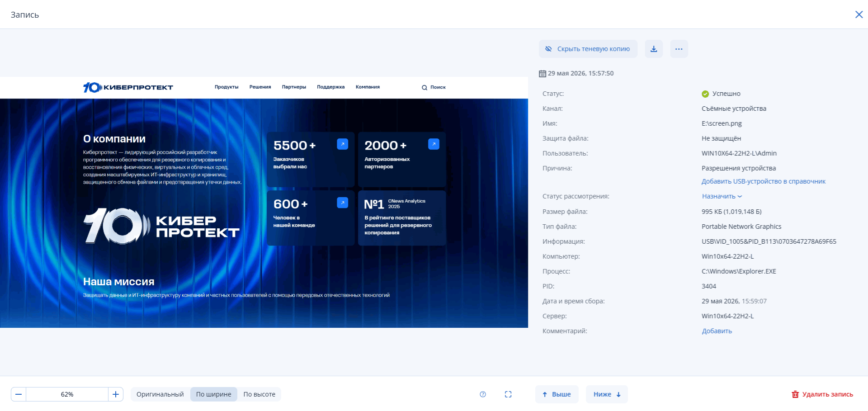Image resolution: width=868 pixels, height=411 pixels.
Task: Increase zoom with the plus button
Action: click(116, 394)
